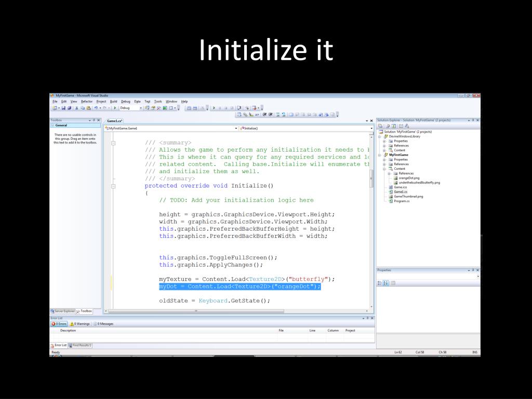Click the Toggle Bookmark toolbar icon
The image size is (532, 399).
coord(291,115)
